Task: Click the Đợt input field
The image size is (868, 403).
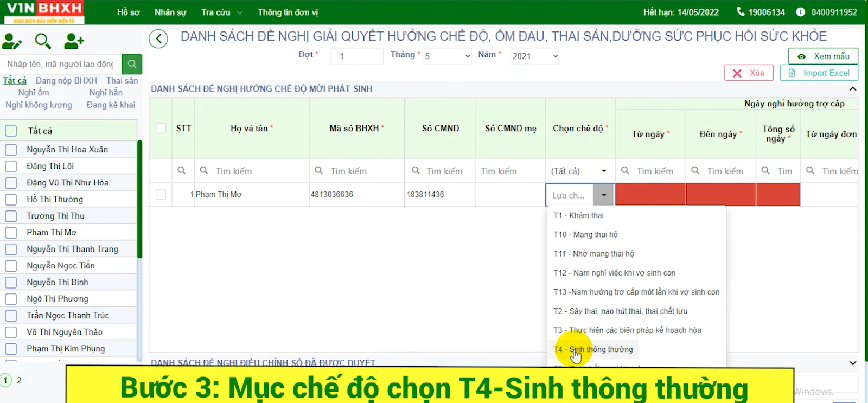Action: [356, 56]
